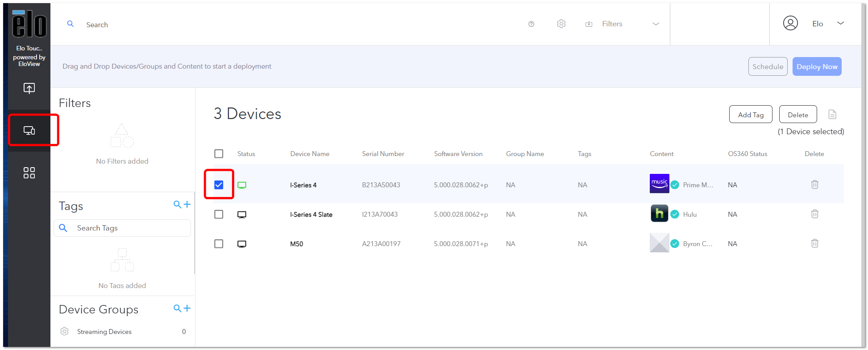
Task: Click the Deploy Now button
Action: [817, 66]
